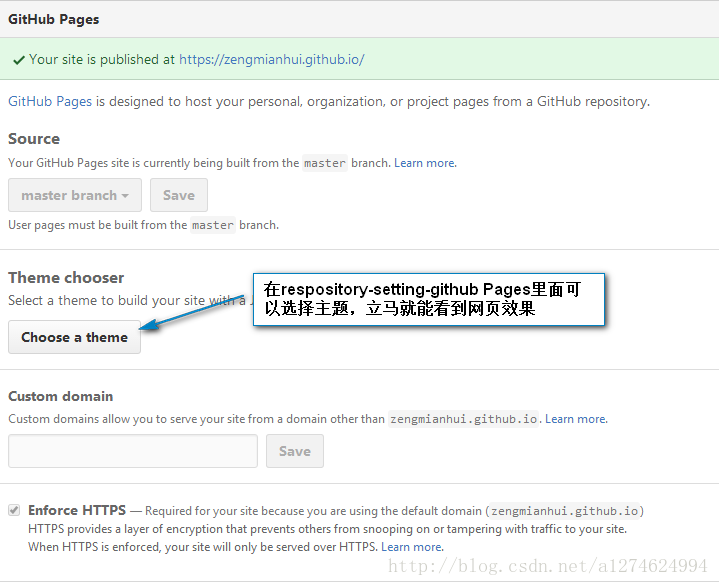Screen dimensions: 719x586
Task: Click the GitHub Pages section header
Action: click(54, 19)
